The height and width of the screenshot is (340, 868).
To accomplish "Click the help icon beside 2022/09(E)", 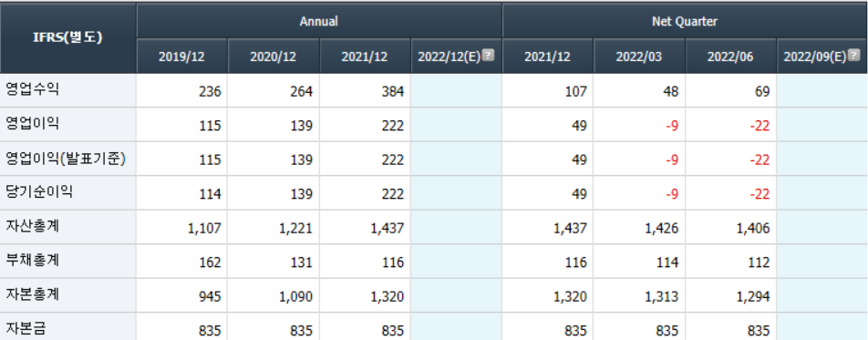I will pyautogui.click(x=854, y=56).
